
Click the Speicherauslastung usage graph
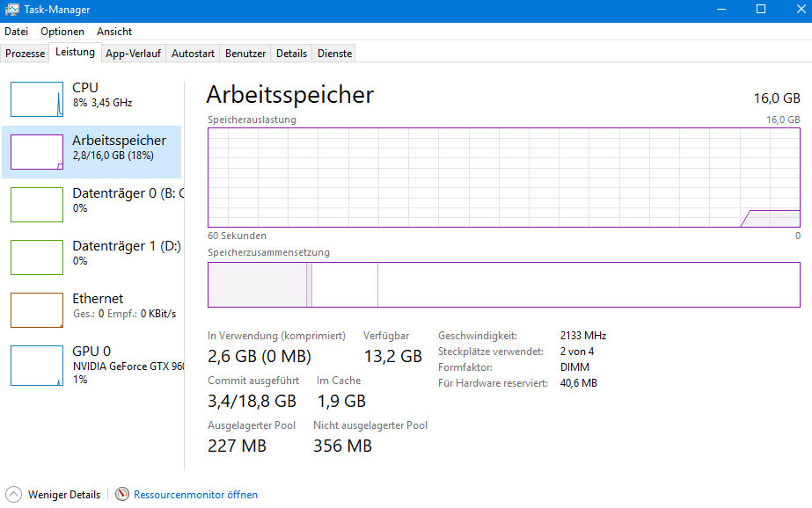[503, 178]
